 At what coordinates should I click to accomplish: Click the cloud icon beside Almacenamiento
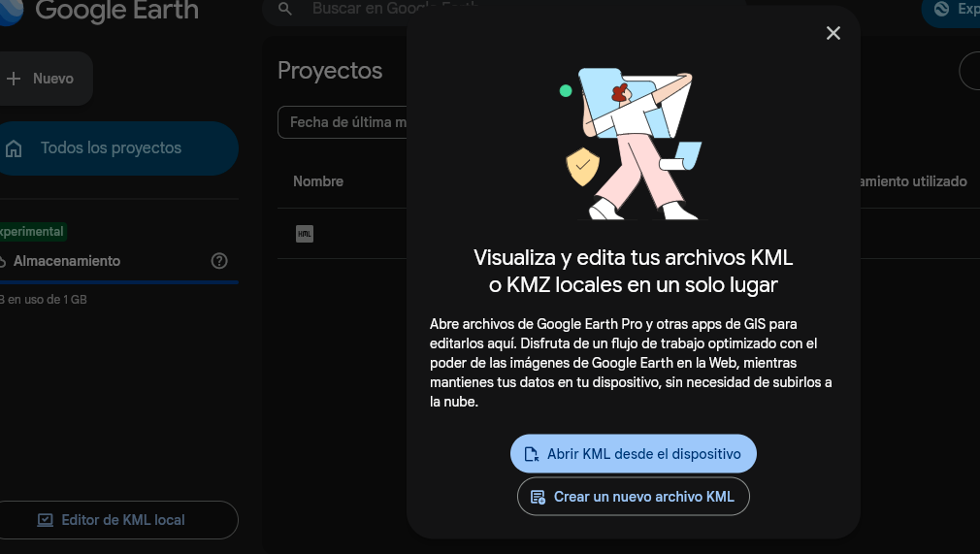[3, 261]
